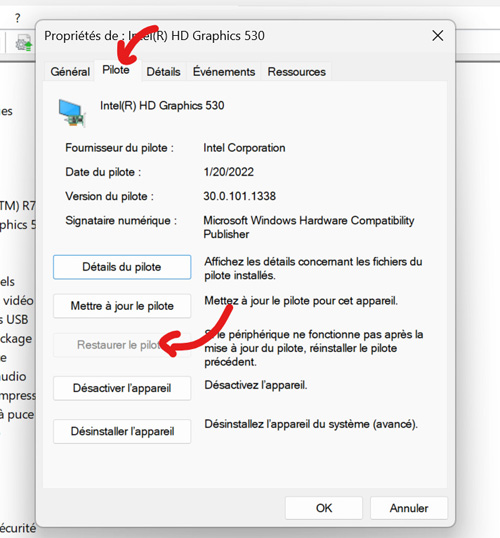Click the Microsoft Windows Hardware Compatibility Publisher text
500x538 pixels.
309,227
